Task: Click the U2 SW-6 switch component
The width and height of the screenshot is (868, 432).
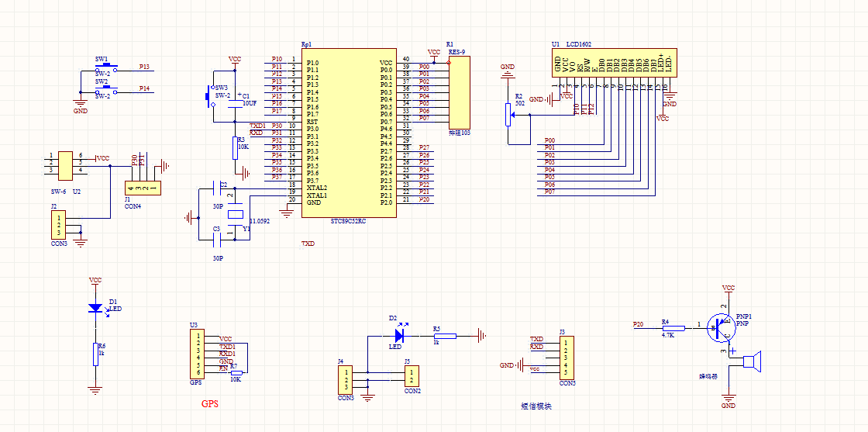Action: click(65, 164)
